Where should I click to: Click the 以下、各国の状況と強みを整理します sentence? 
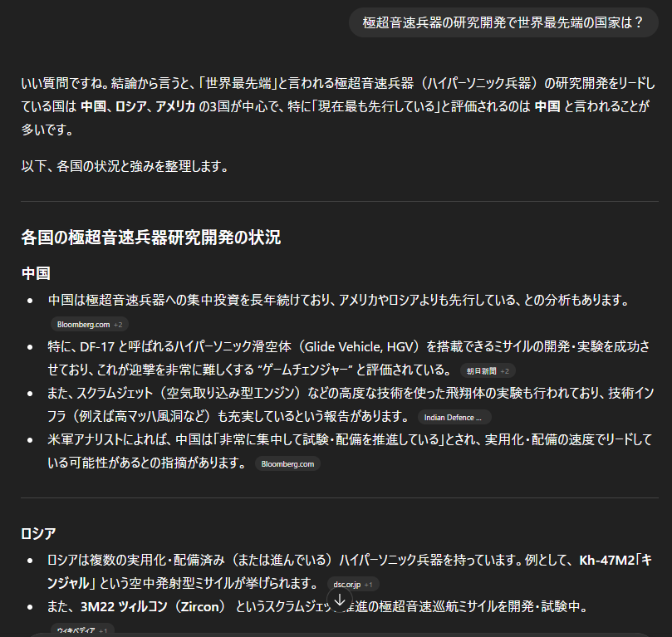coord(125,166)
